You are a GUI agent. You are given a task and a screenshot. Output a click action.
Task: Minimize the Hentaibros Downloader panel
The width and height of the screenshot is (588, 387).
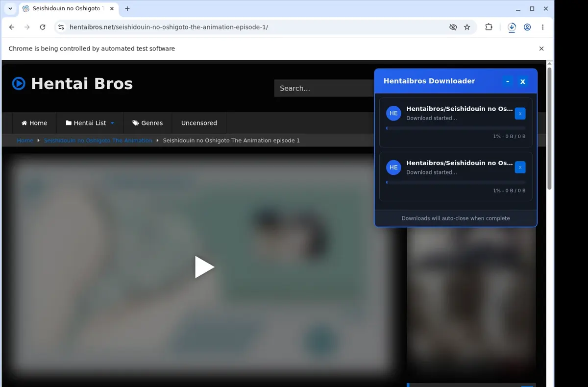508,81
